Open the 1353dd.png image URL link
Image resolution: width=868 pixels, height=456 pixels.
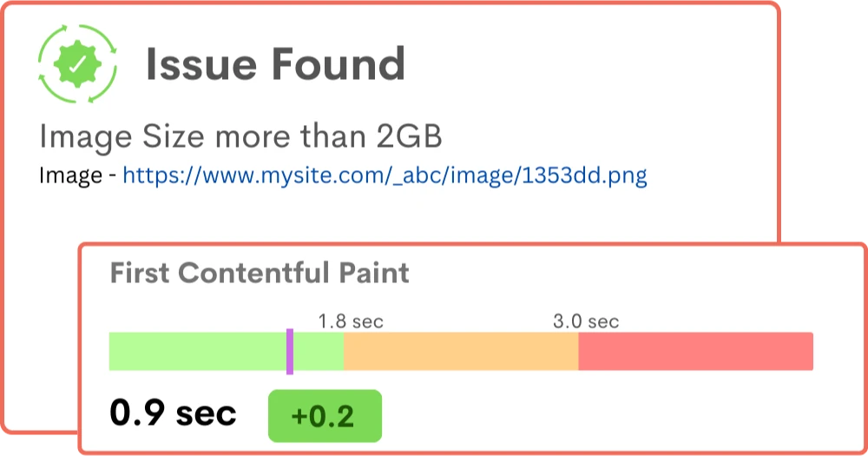385,176
